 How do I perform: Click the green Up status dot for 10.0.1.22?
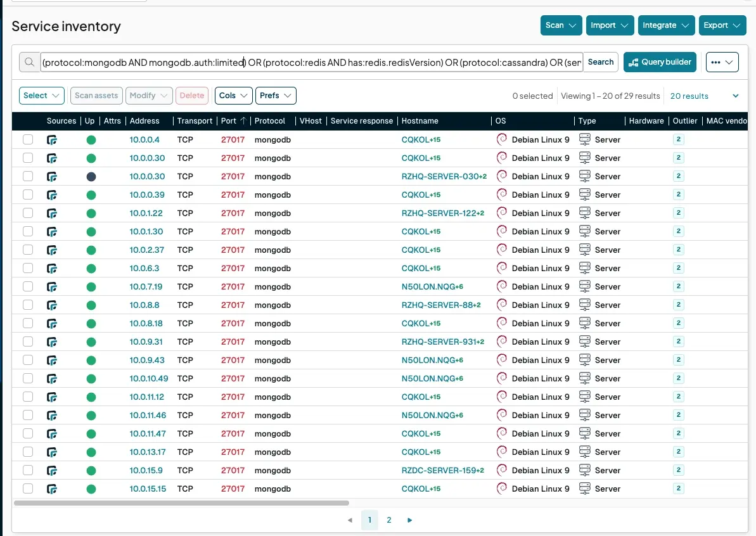tap(91, 213)
